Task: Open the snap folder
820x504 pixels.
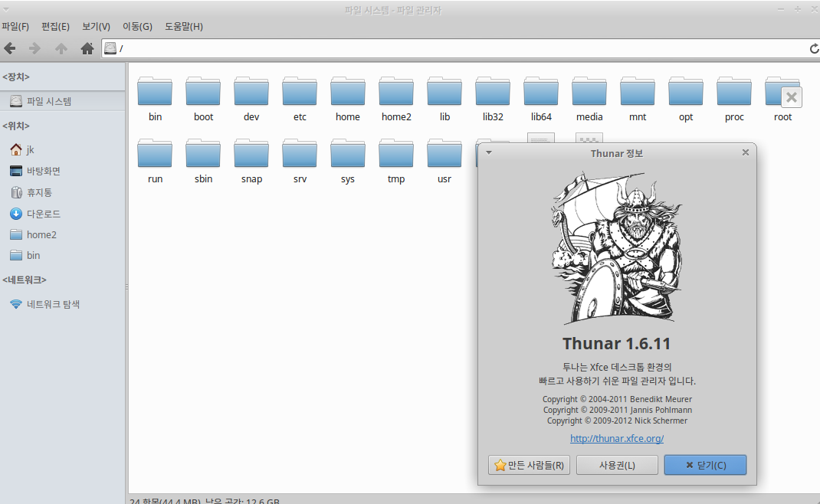Action: click(x=251, y=161)
